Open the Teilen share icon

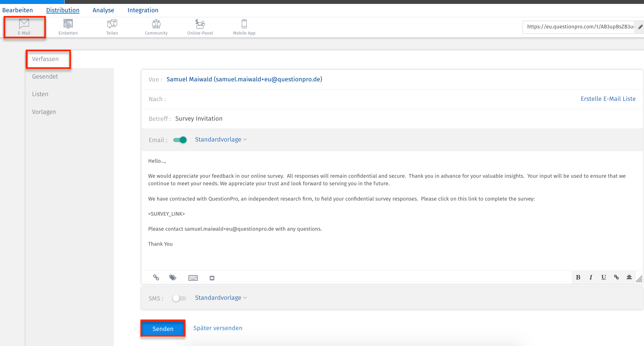coord(112,27)
